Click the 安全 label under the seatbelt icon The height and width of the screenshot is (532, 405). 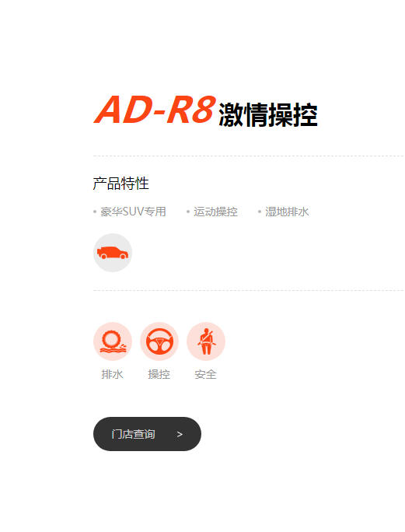coord(205,375)
